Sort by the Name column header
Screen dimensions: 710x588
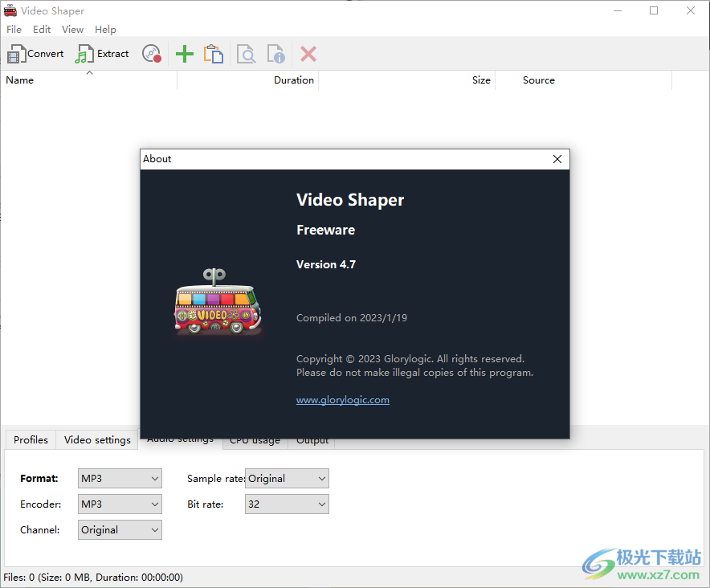[88, 80]
